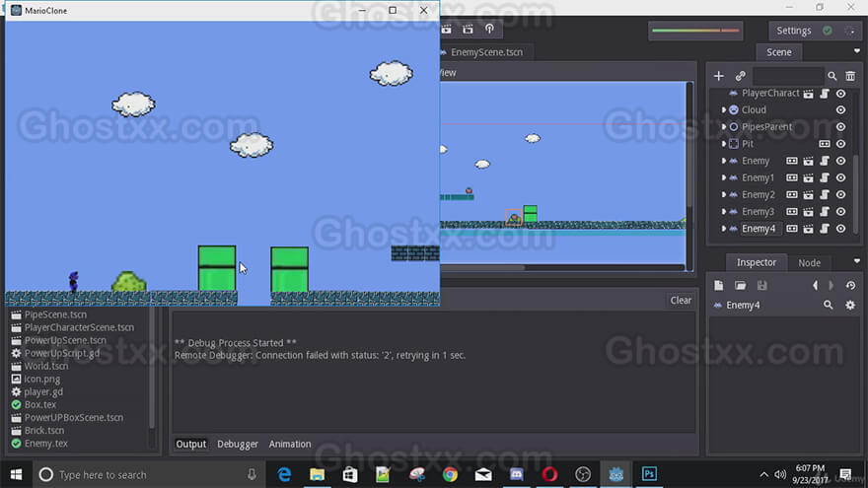Open the Enemy2 script icon
The height and width of the screenshot is (488, 868).
point(825,195)
